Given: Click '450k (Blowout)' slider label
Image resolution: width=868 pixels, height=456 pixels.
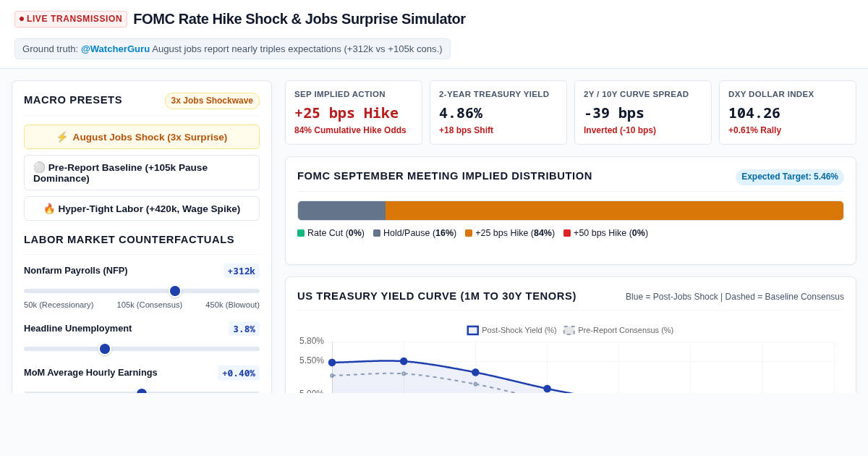Looking at the screenshot, I should click(232, 305).
